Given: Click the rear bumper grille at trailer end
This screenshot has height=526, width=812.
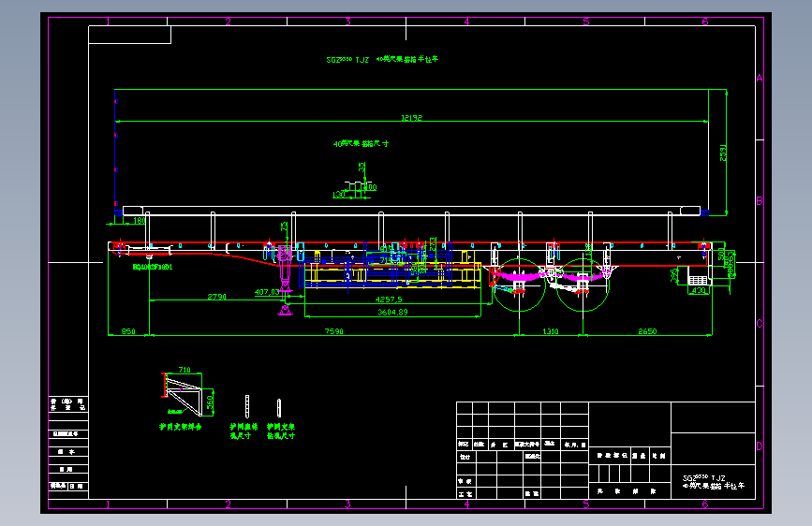Looking at the screenshot, I should (698, 280).
